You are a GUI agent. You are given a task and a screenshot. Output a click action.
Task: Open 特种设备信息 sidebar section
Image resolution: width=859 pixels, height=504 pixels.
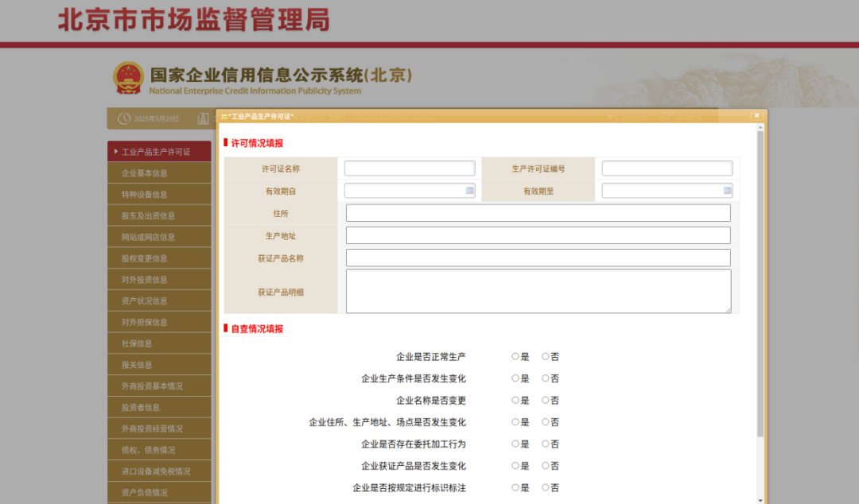click(159, 195)
